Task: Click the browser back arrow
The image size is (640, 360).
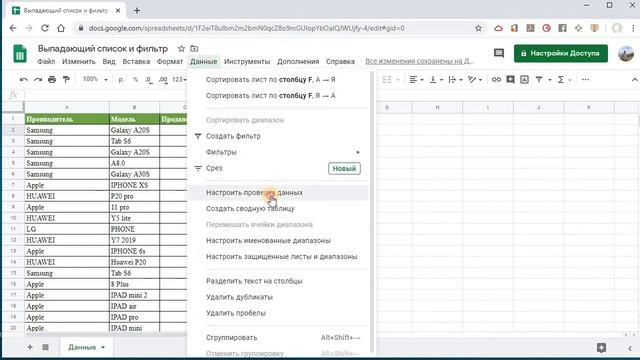Action: tap(13, 28)
